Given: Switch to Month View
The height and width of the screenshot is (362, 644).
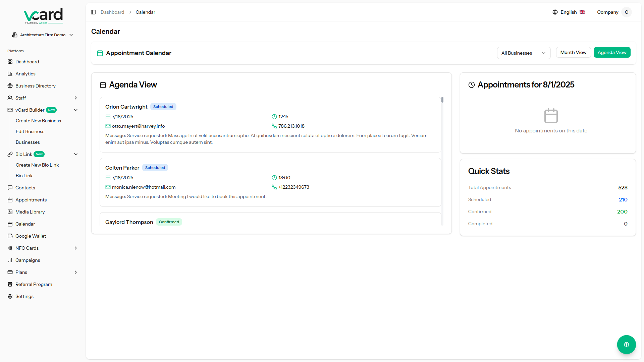Looking at the screenshot, I should [573, 52].
